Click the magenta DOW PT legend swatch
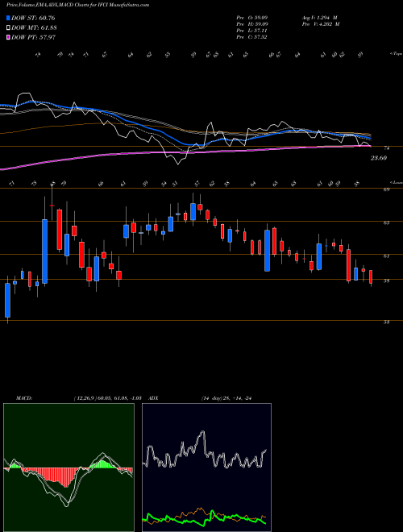 click(9, 37)
